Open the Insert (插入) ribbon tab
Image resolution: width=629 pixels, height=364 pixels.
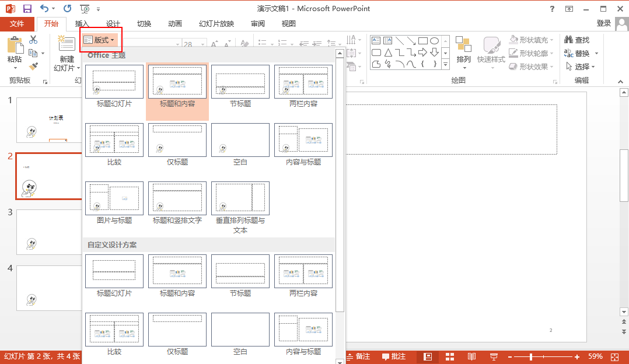pyautogui.click(x=82, y=24)
